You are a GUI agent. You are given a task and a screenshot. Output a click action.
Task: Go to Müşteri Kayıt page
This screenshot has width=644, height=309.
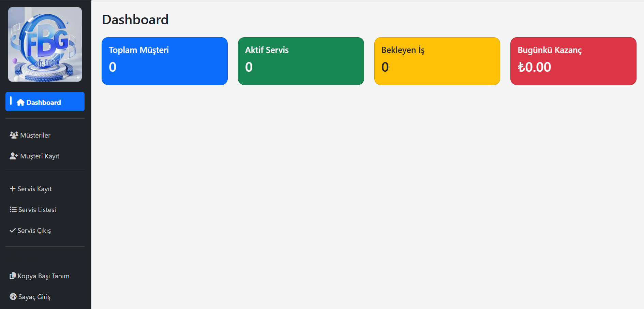coord(40,156)
